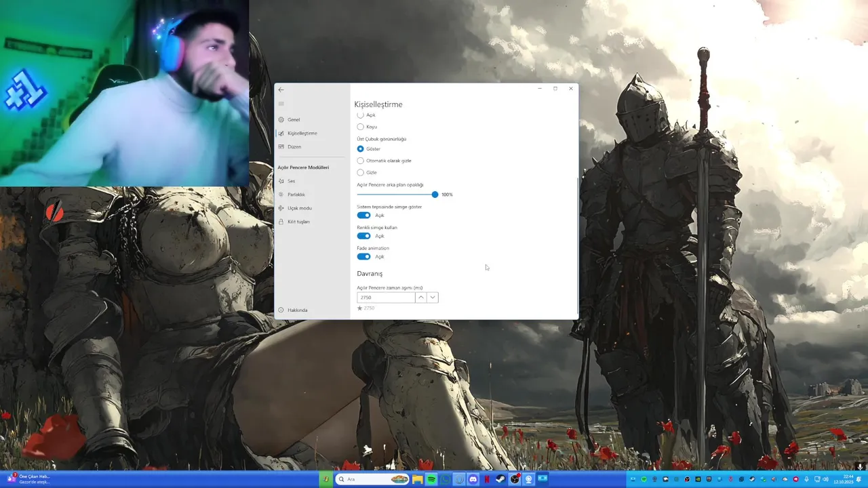Click the airplane icon beside Uçak modu

[281, 208]
